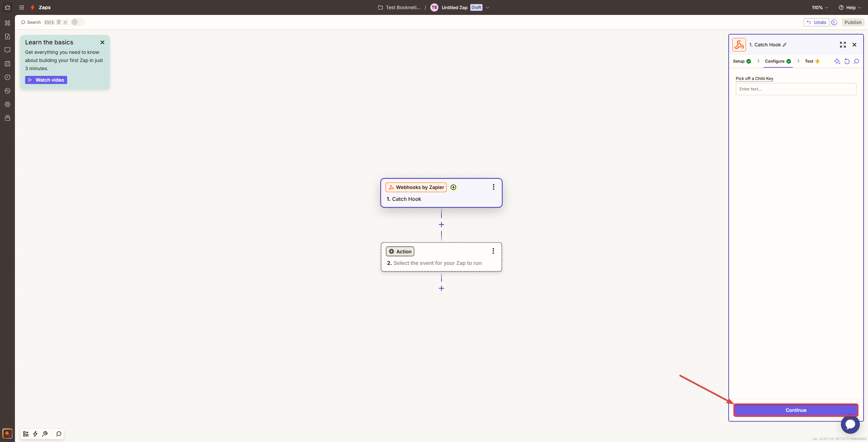Click the wrench tool icon in bottom toolbar
868x442 pixels.
(x=45, y=434)
